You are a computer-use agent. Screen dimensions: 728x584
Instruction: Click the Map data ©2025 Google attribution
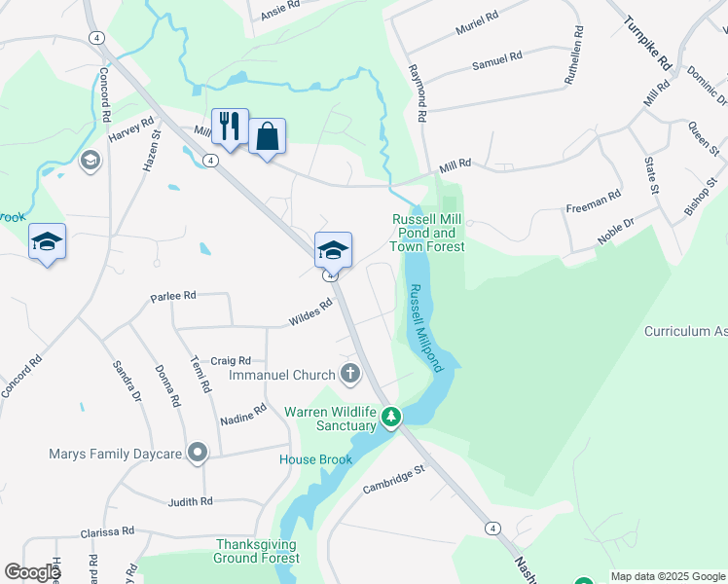coord(668,576)
